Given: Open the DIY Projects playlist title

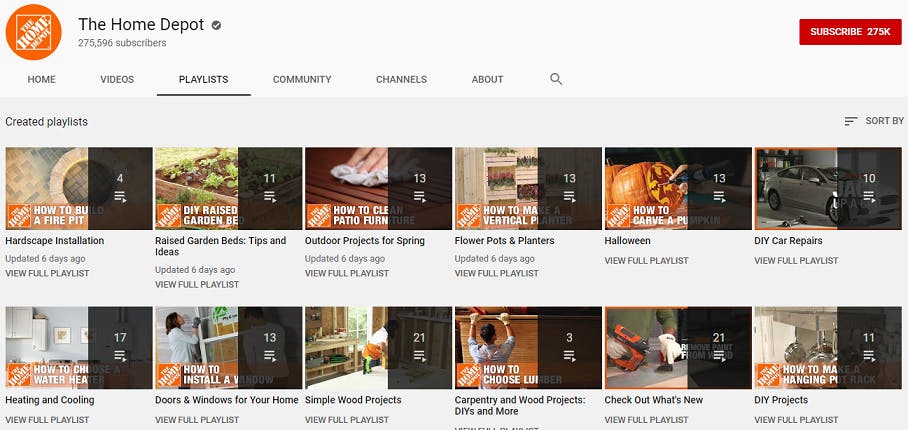Looking at the screenshot, I should click(781, 400).
